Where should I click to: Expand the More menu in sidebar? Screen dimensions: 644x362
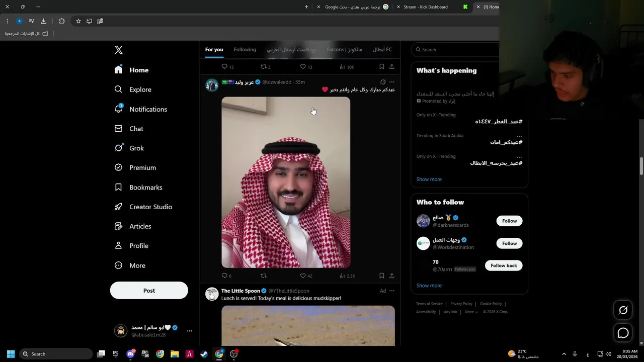(x=130, y=265)
